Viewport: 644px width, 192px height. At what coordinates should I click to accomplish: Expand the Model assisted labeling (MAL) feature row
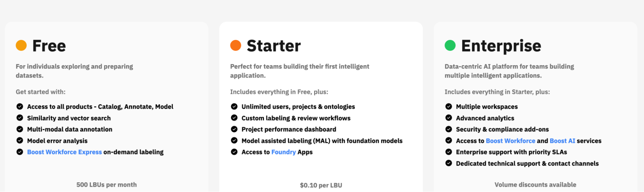pyautogui.click(x=322, y=141)
